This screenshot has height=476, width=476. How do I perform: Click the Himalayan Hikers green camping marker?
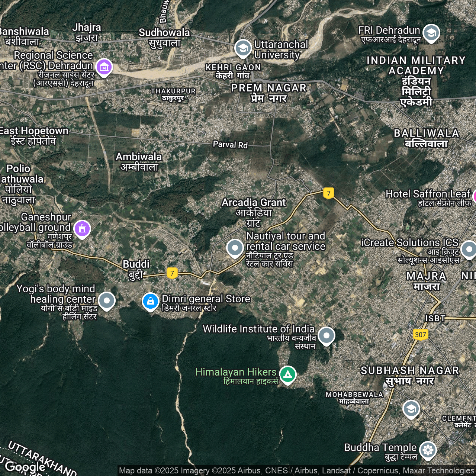pyautogui.click(x=288, y=374)
